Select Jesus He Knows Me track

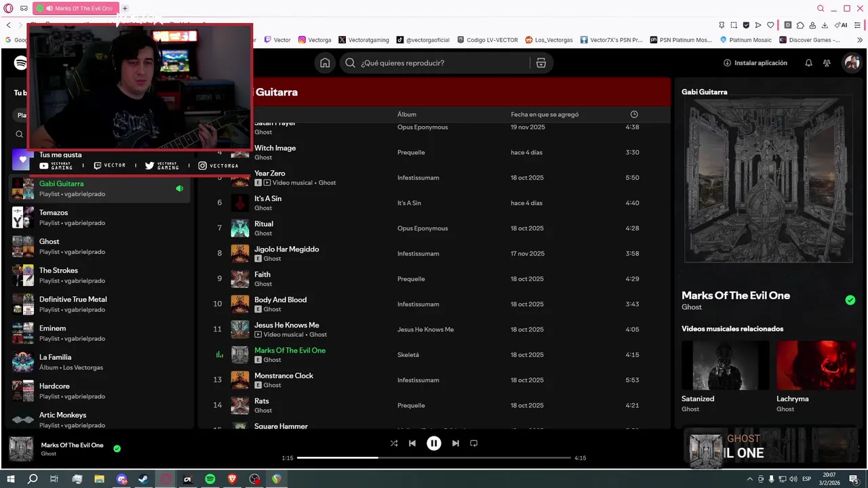click(x=286, y=325)
